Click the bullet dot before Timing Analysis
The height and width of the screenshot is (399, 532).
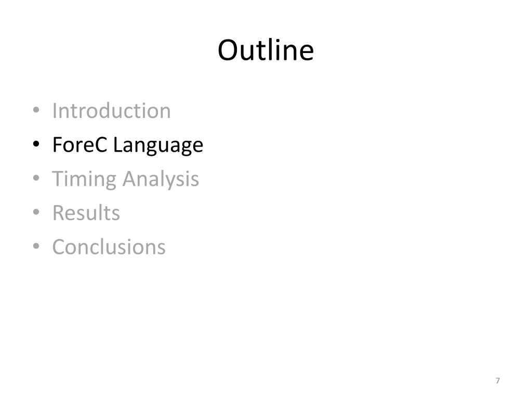click(x=36, y=178)
